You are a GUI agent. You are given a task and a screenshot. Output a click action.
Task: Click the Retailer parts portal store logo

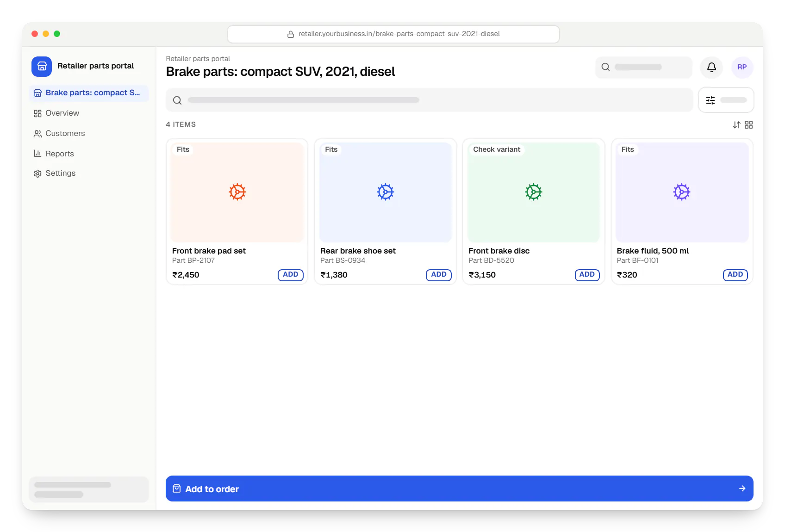tap(42, 66)
